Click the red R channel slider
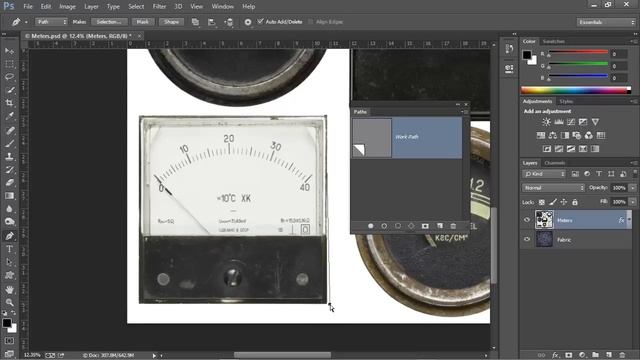This screenshot has width=640, height=360. 578,53
